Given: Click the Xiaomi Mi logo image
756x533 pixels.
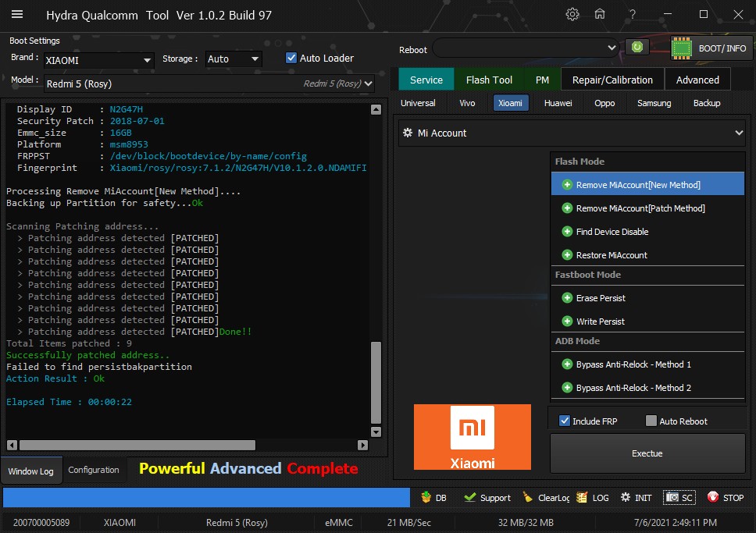Looking at the screenshot, I should click(472, 437).
